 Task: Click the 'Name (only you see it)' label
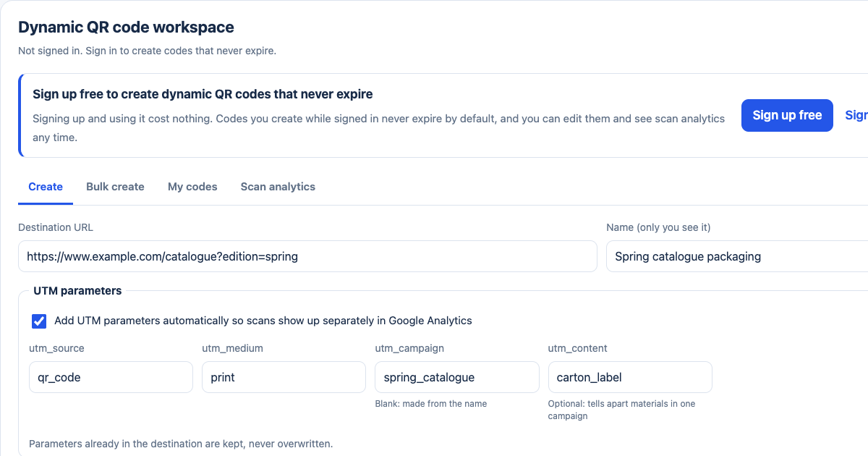coord(658,227)
